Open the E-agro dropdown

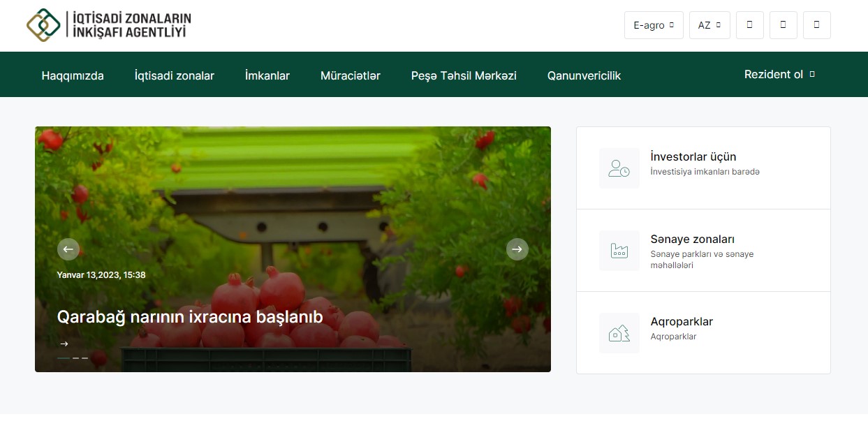tap(653, 25)
